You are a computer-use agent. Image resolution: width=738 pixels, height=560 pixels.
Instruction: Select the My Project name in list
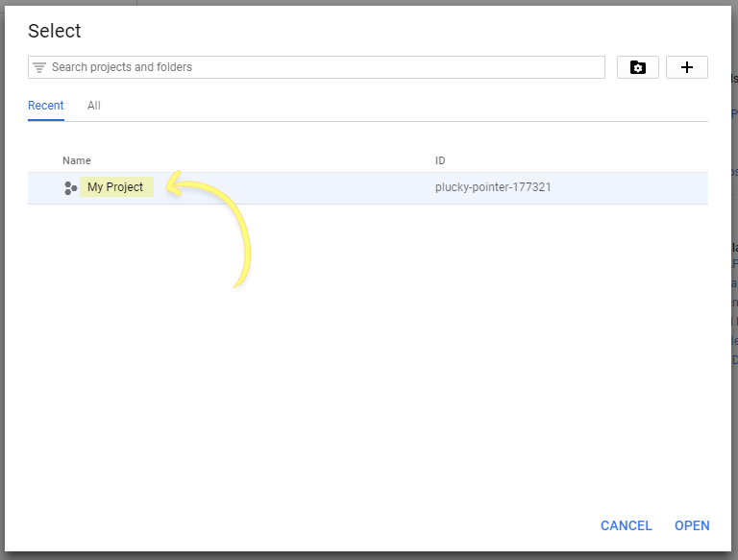(x=115, y=187)
